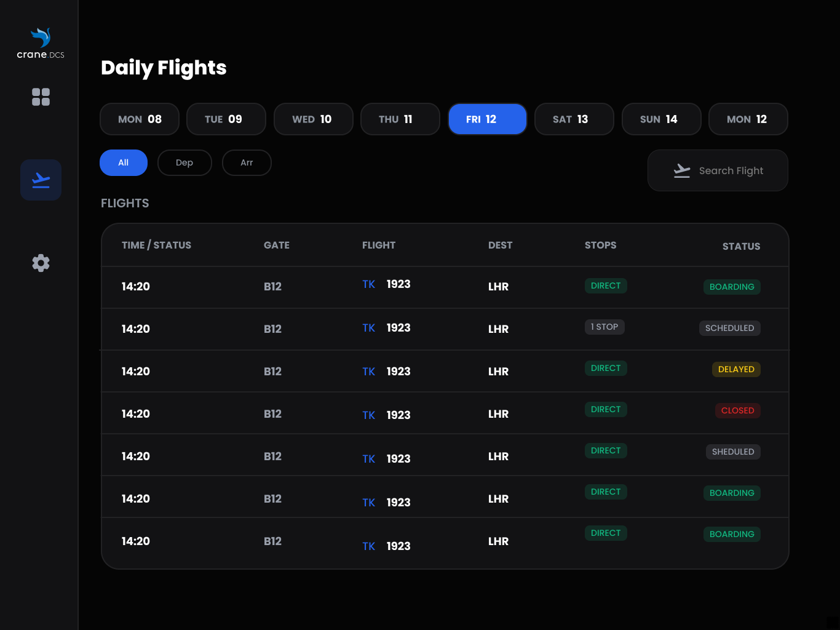840x630 pixels.
Task: Click 14:20 time in the CLOSED row
Action: [x=136, y=414]
